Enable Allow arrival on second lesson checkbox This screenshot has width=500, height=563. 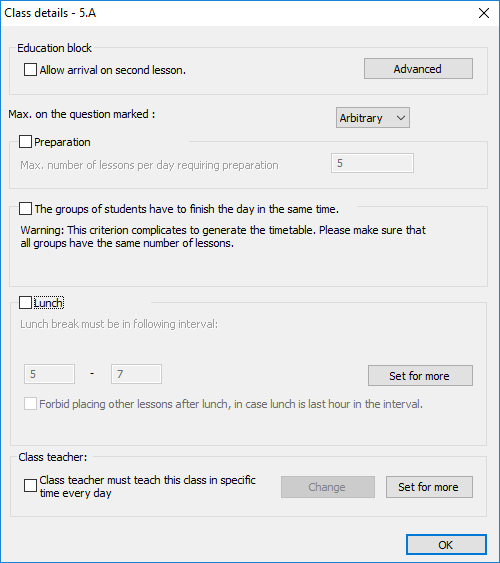click(30, 70)
